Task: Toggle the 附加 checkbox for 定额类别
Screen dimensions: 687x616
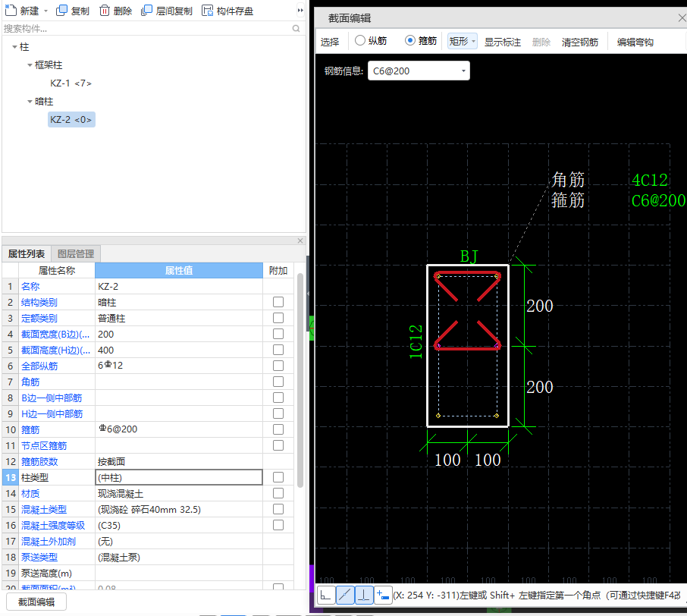Action: pos(278,318)
